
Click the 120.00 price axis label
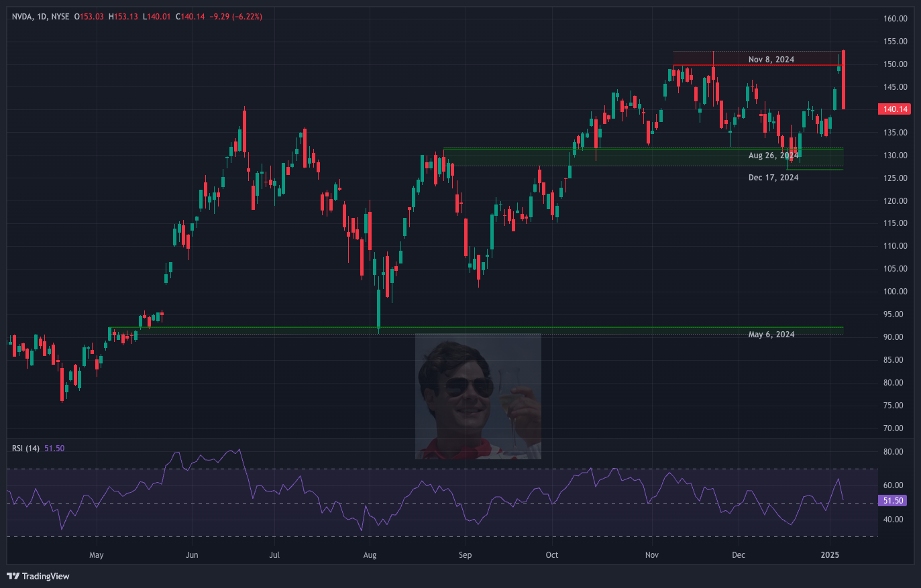coord(895,201)
